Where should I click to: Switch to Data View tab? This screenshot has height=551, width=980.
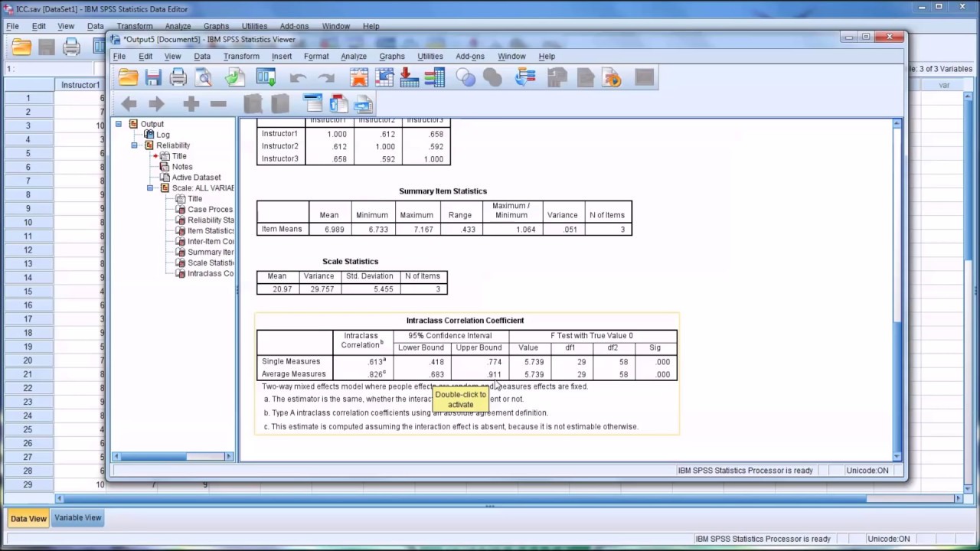(28, 518)
